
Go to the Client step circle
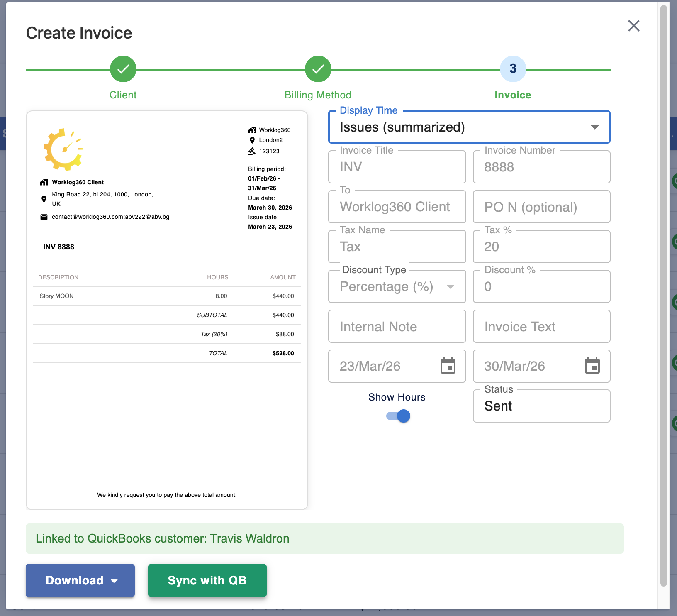coord(123,69)
